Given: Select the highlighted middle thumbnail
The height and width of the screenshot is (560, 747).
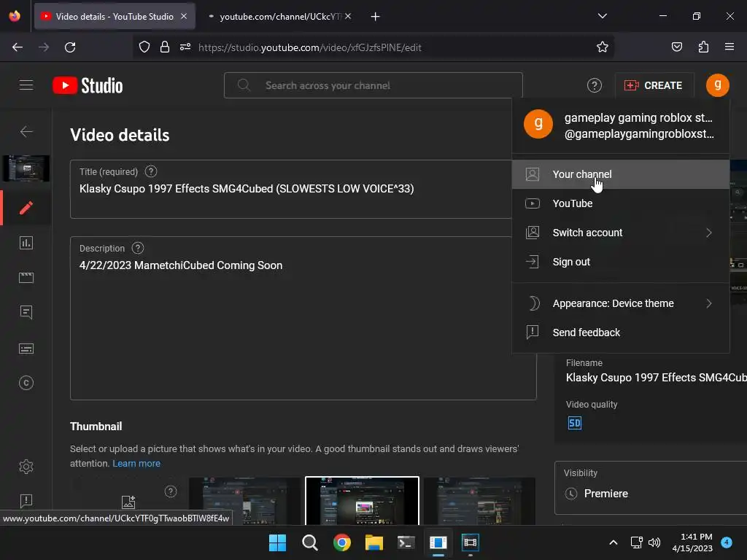Looking at the screenshot, I should tap(362, 501).
